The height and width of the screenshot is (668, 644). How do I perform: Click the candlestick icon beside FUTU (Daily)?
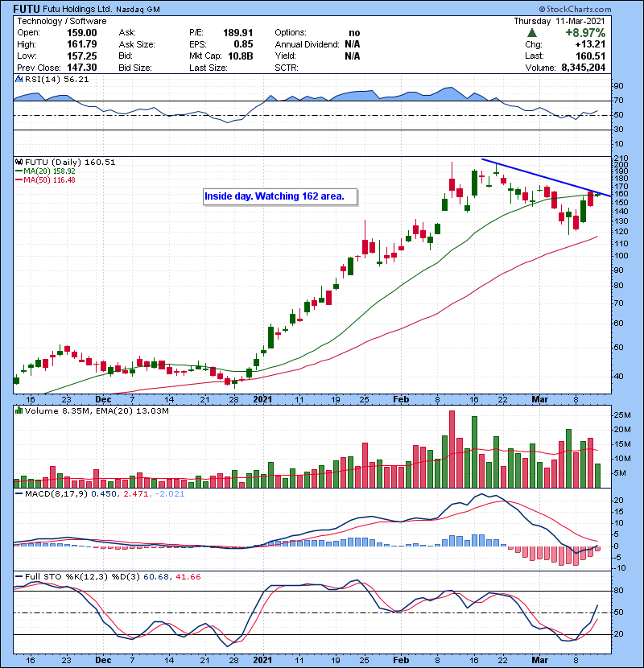19,163
